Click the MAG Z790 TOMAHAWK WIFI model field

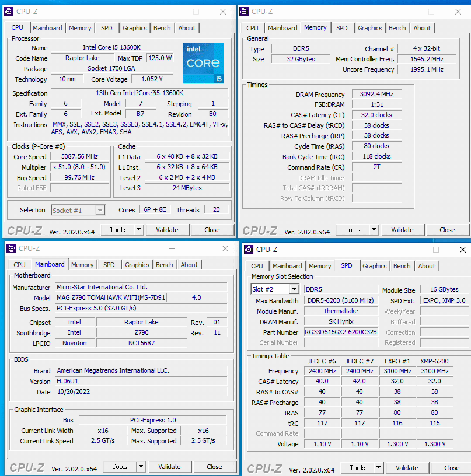[x=111, y=297]
